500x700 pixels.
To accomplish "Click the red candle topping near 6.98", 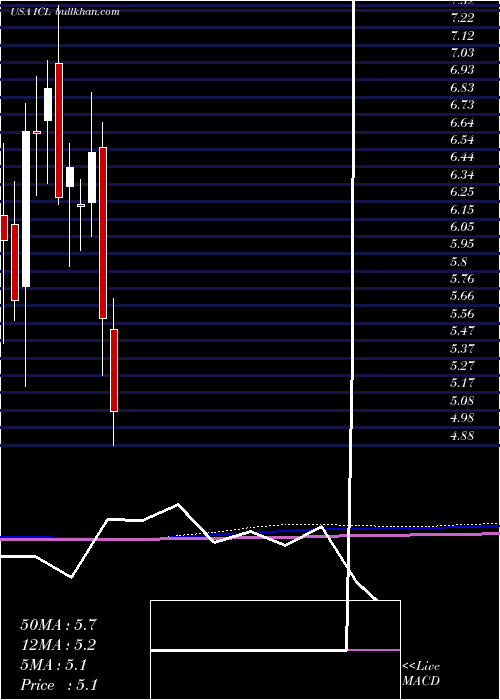I will (x=59, y=130).
